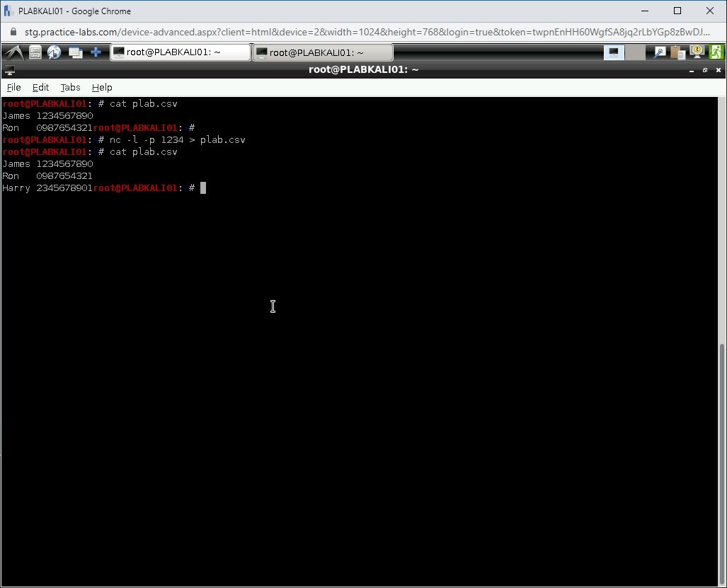The width and height of the screenshot is (727, 588).
Task: Switch to the second gray workspace
Action: (636, 52)
